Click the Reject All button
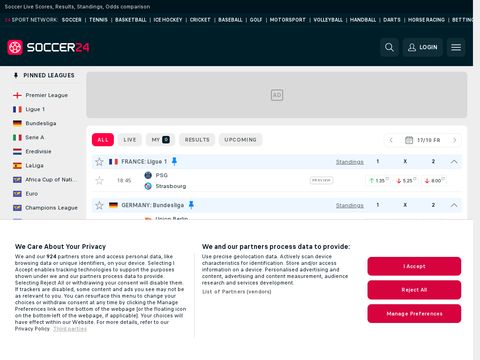 [x=414, y=290]
